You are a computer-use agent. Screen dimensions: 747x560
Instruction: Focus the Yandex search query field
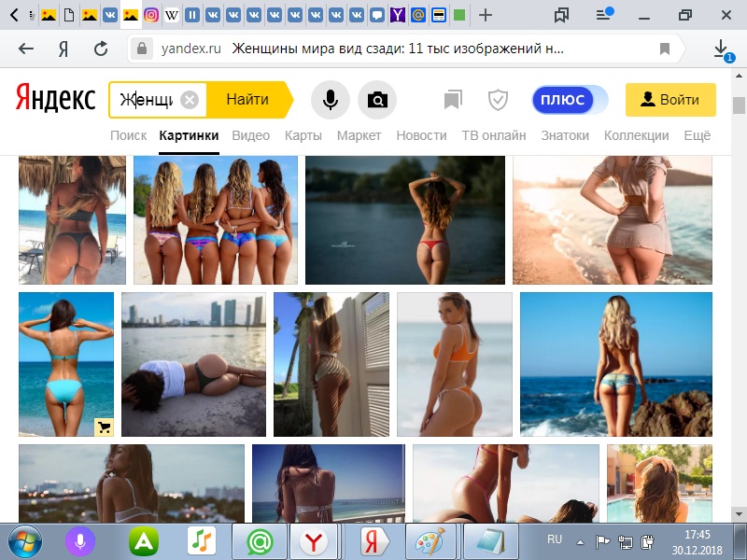147,100
